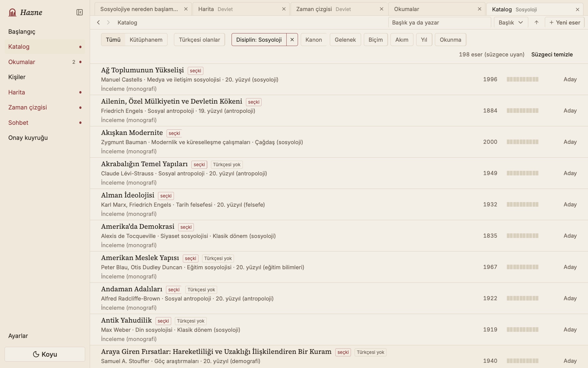
Task: Reverse sort order with up arrow
Action: [x=536, y=22]
